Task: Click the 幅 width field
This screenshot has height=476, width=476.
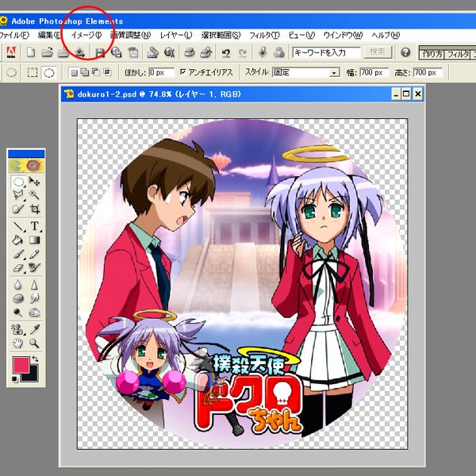Action: pyautogui.click(x=374, y=72)
